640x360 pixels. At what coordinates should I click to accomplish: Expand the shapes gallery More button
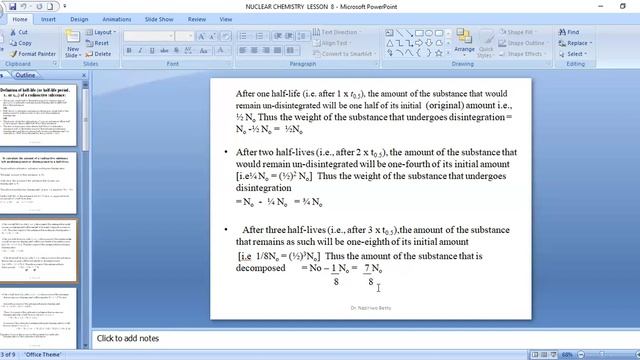coord(449,53)
